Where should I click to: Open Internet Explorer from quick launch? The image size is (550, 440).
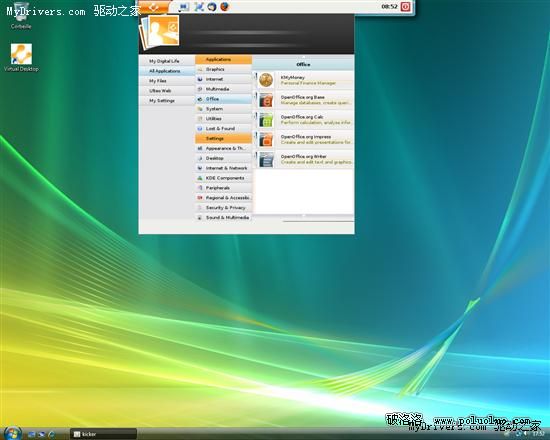tap(52, 434)
